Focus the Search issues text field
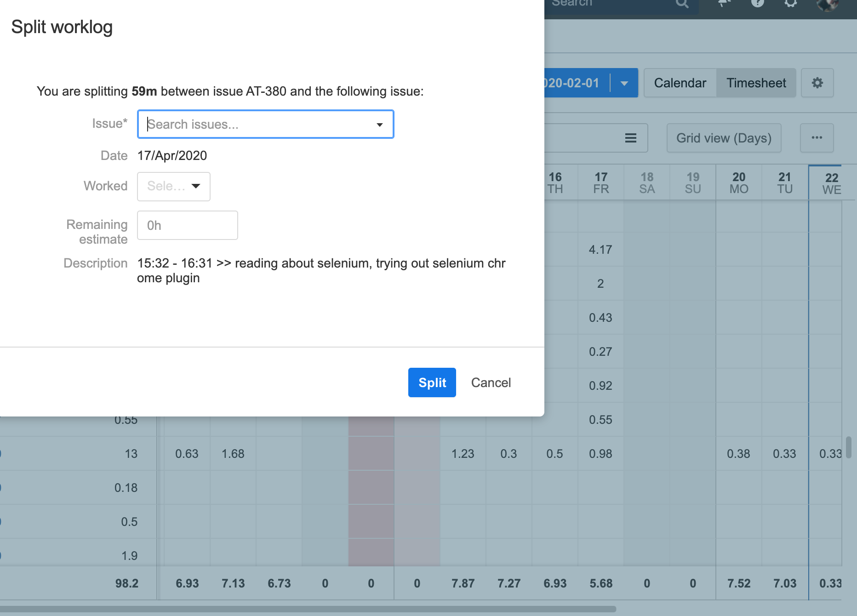This screenshot has width=857, height=616. (x=257, y=124)
